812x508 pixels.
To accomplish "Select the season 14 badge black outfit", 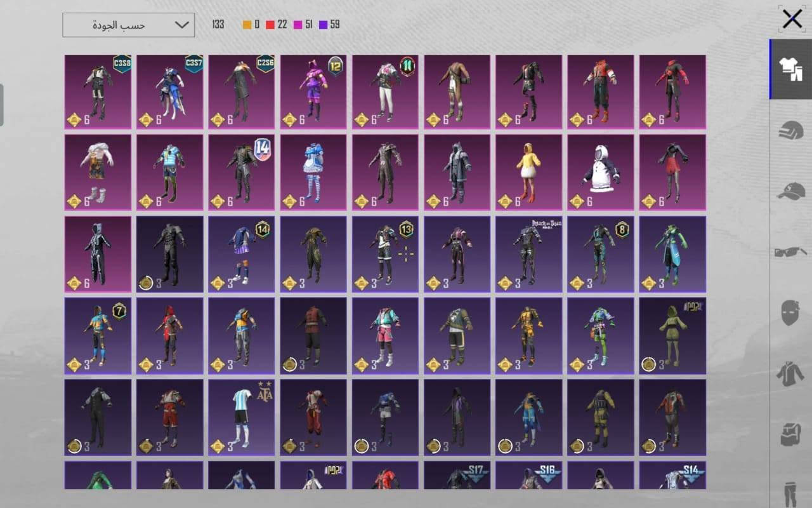I will point(242,172).
